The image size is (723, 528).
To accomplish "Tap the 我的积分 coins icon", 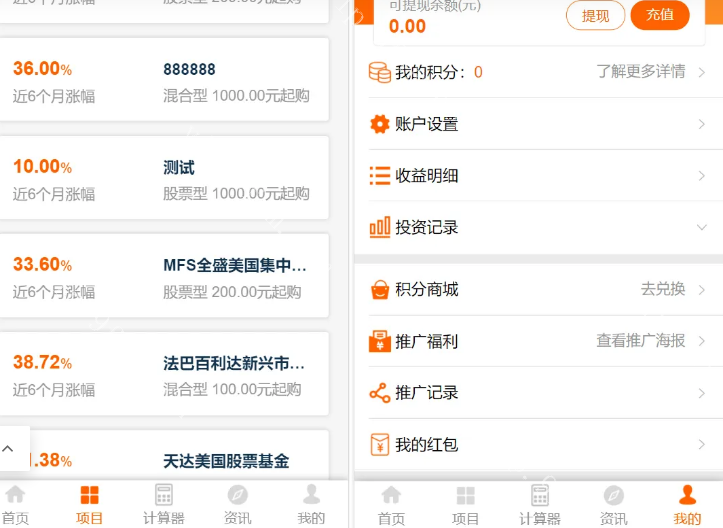I will click(x=379, y=72).
